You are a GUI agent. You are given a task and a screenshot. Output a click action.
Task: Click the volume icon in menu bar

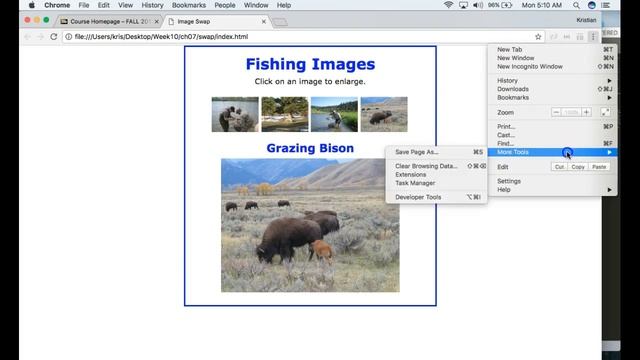click(x=478, y=5)
